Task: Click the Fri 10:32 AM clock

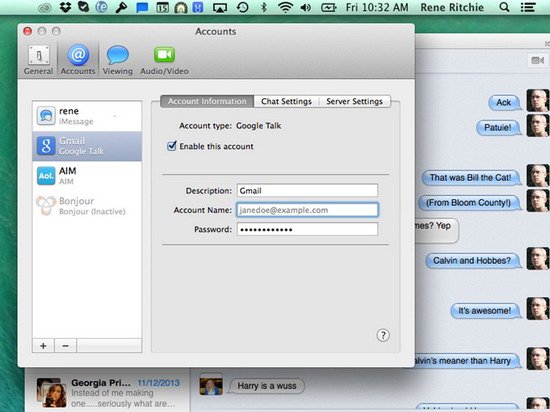Action: tap(377, 7)
